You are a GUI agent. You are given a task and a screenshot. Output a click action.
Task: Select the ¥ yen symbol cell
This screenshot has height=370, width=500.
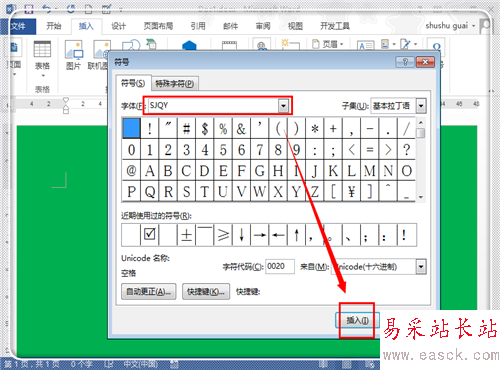pyautogui.click(x=351, y=191)
